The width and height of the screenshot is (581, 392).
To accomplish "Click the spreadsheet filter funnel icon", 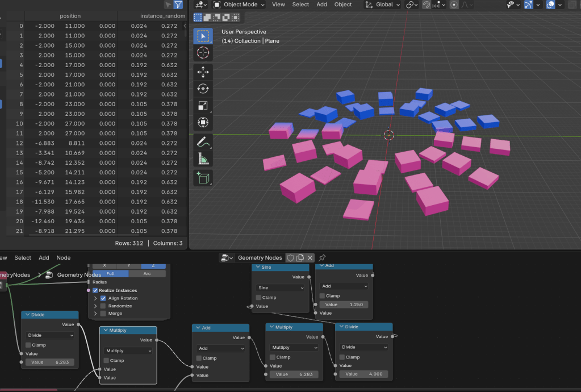I will point(178,5).
